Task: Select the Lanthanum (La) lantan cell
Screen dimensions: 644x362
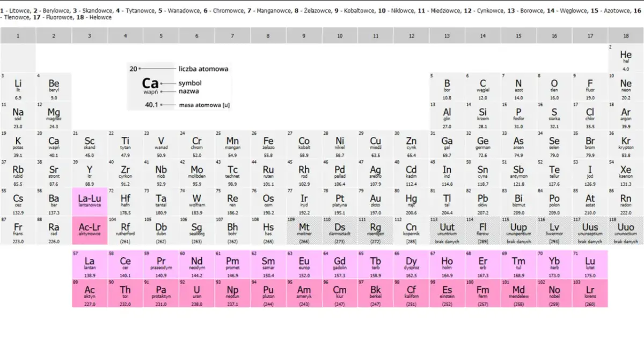Action: 90,264
